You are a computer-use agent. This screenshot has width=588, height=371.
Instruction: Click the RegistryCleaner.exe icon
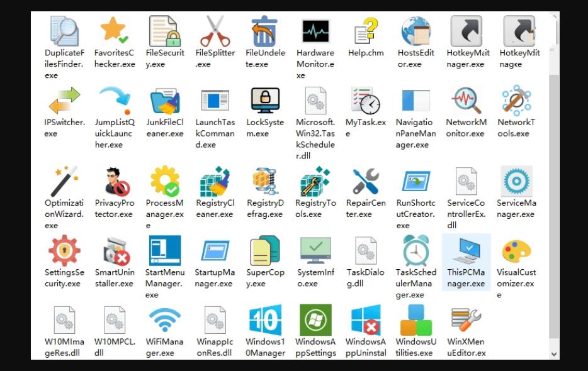[215, 182]
